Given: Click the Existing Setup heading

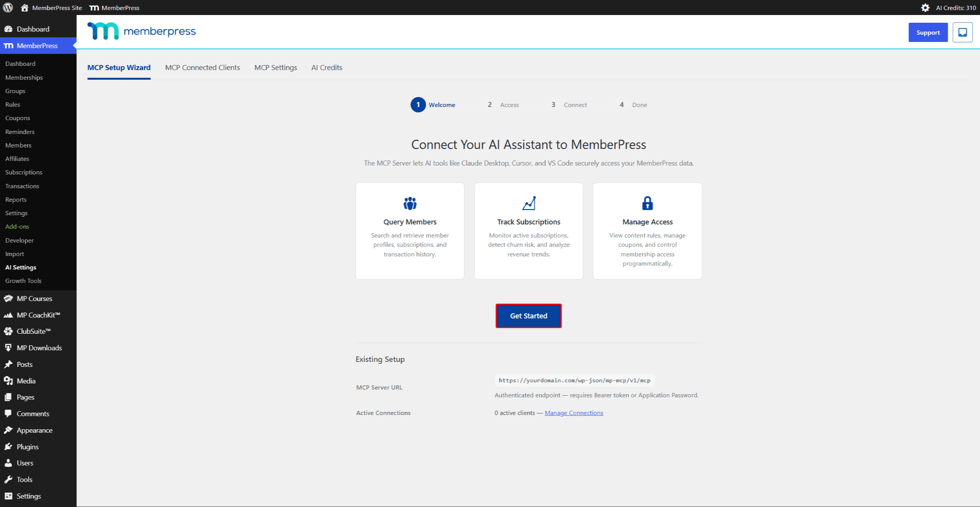Looking at the screenshot, I should 380,359.
